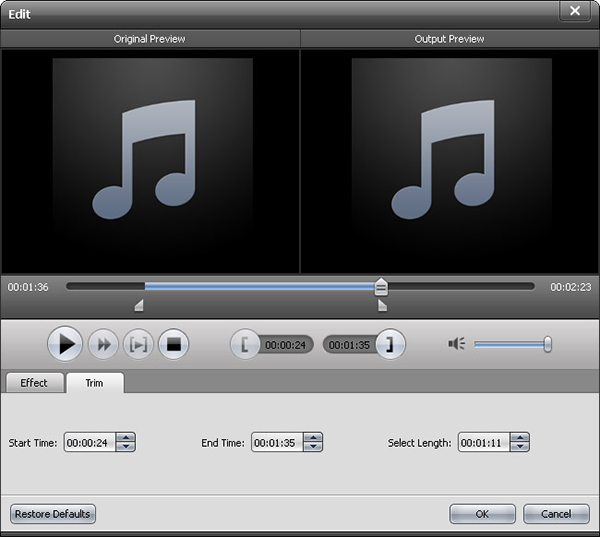This screenshot has height=537, width=600.
Task: Set trim end with right bracket button
Action: [390, 344]
